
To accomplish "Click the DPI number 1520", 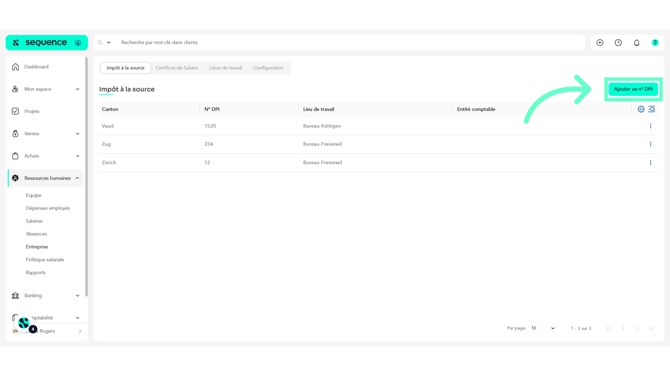I will pos(210,126).
